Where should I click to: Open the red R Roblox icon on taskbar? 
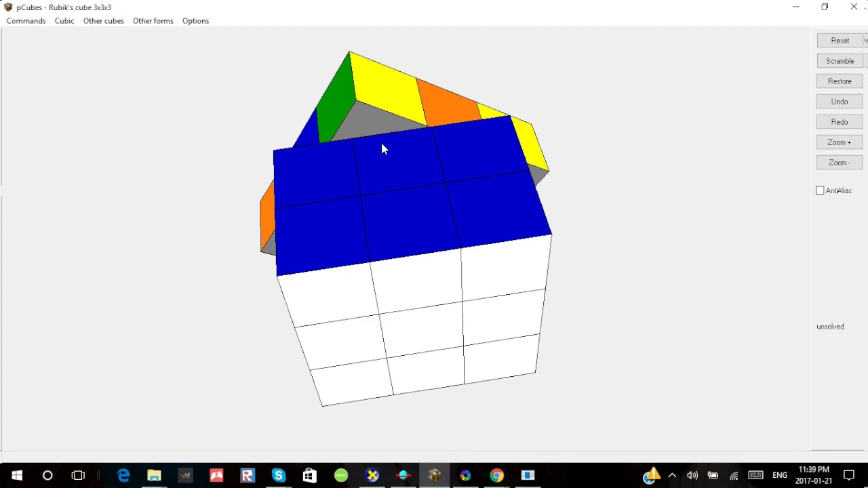click(x=248, y=475)
